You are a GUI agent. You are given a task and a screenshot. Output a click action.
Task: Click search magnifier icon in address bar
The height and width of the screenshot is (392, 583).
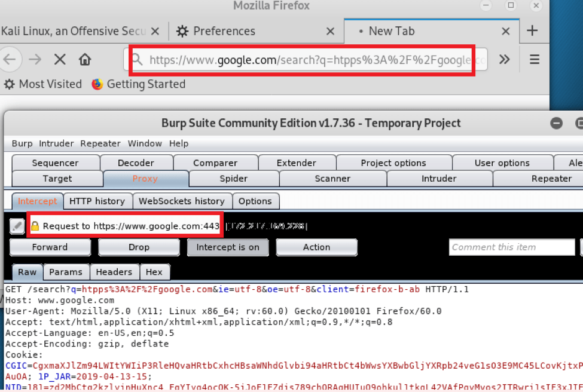pos(138,59)
